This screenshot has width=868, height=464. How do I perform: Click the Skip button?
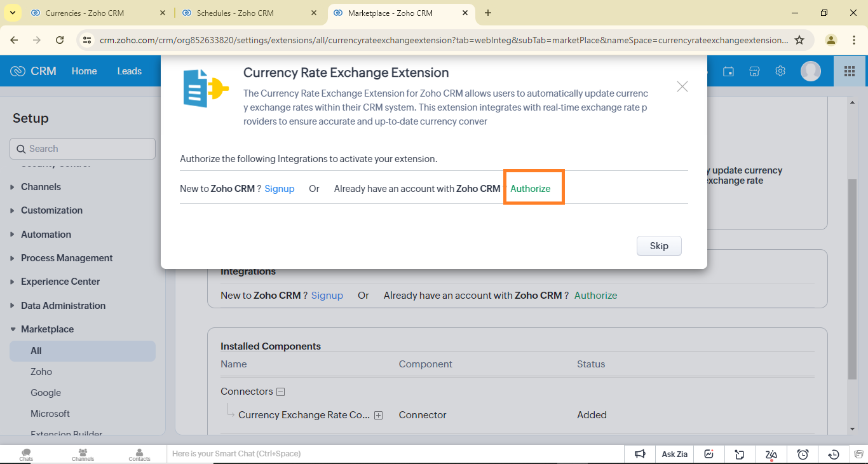[659, 246]
